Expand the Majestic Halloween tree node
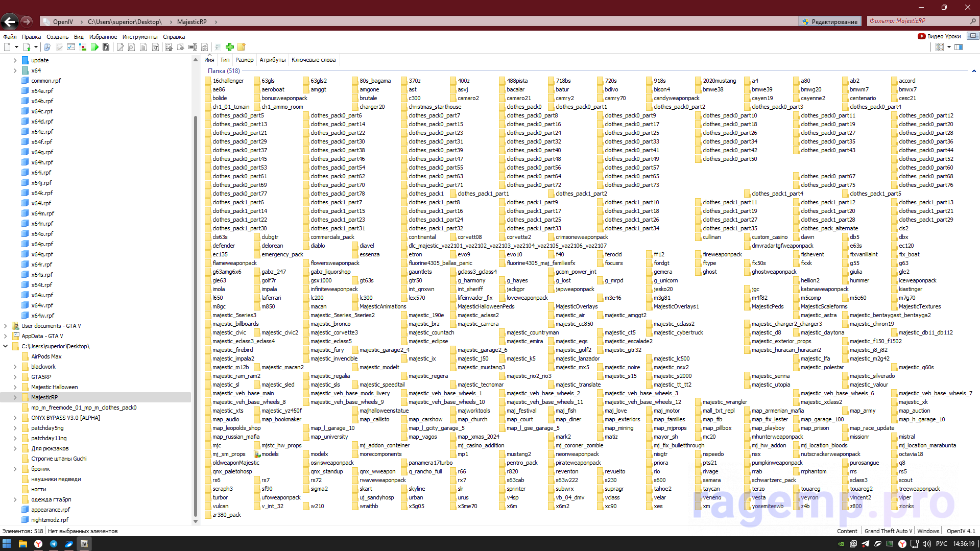This screenshot has height=551, width=980. [x=15, y=387]
